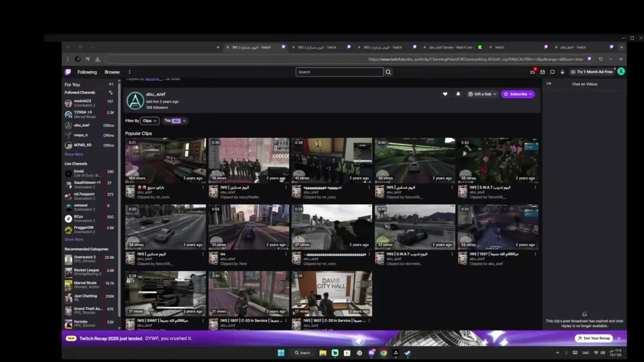Switch to the browser tab titled Twitch
This screenshot has width=644, height=362.
tap(518, 47)
